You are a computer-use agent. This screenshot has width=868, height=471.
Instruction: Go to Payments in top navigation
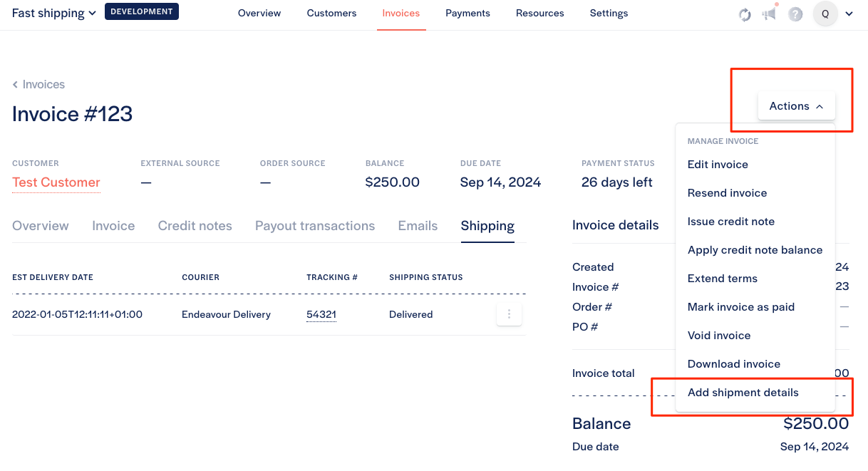tap(467, 14)
